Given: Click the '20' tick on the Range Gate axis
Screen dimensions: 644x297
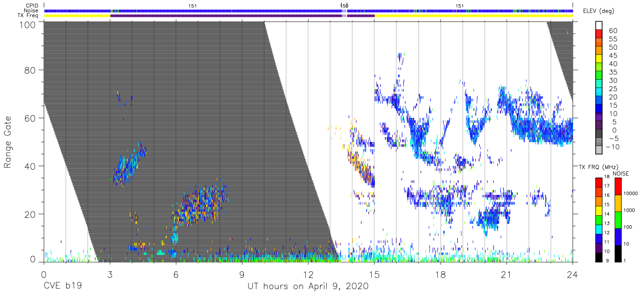Looking at the screenshot, I should (x=30, y=214).
